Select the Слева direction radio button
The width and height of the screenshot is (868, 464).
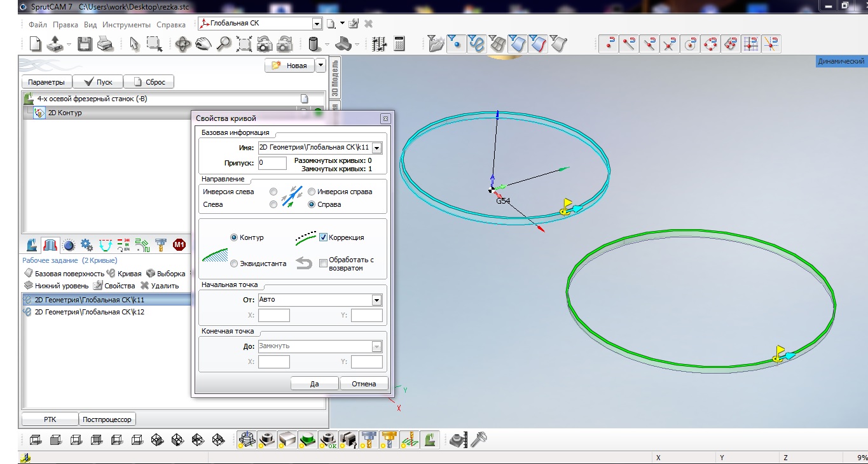[x=273, y=204]
